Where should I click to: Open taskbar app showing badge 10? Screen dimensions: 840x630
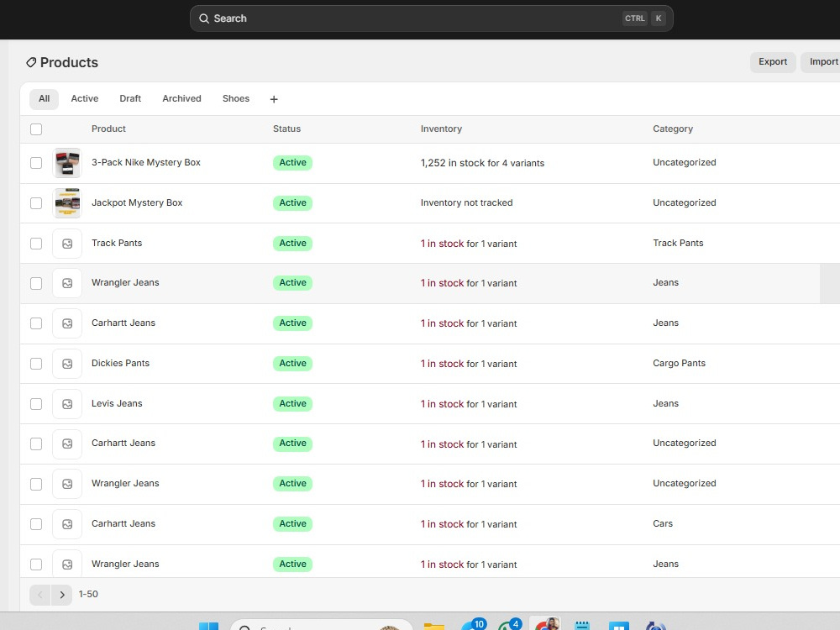click(473, 624)
